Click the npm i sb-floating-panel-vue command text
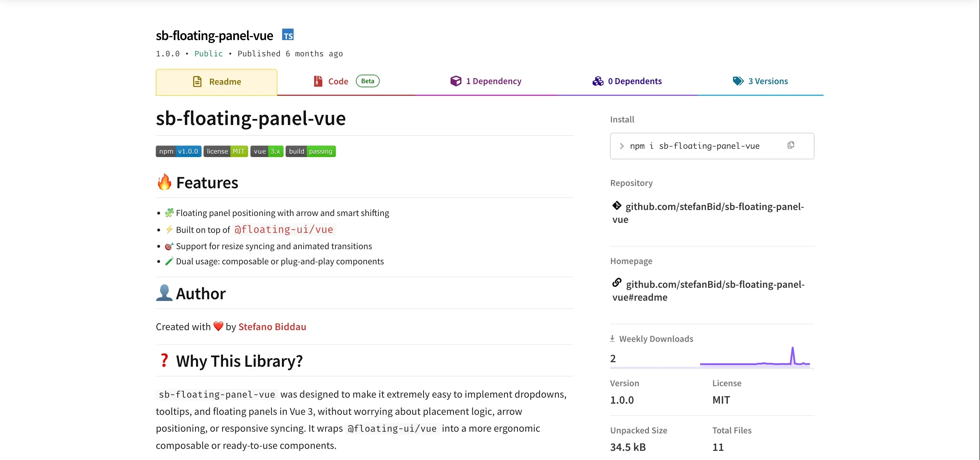 [x=695, y=146]
